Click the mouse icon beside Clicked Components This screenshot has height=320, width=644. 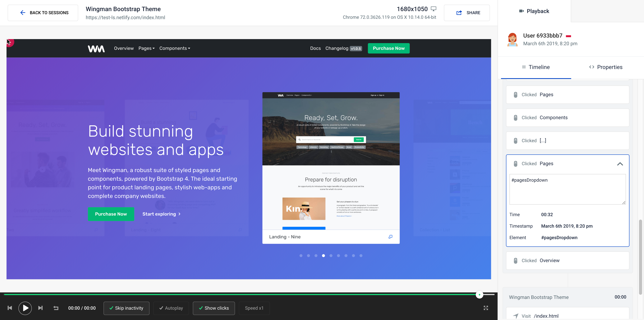(515, 118)
